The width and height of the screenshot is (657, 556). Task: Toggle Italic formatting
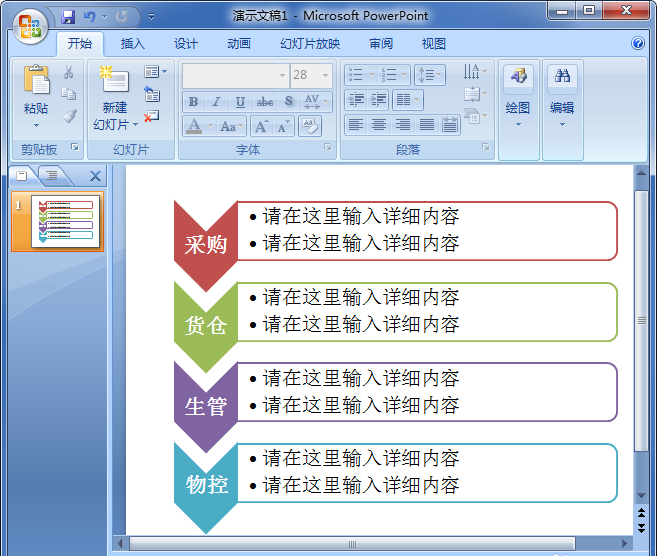[216, 101]
